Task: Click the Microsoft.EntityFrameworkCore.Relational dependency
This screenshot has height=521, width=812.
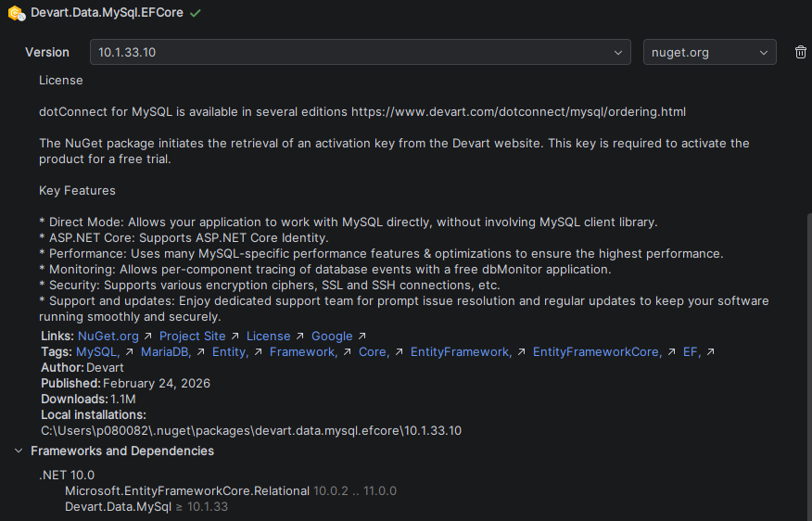Action: click(231, 491)
